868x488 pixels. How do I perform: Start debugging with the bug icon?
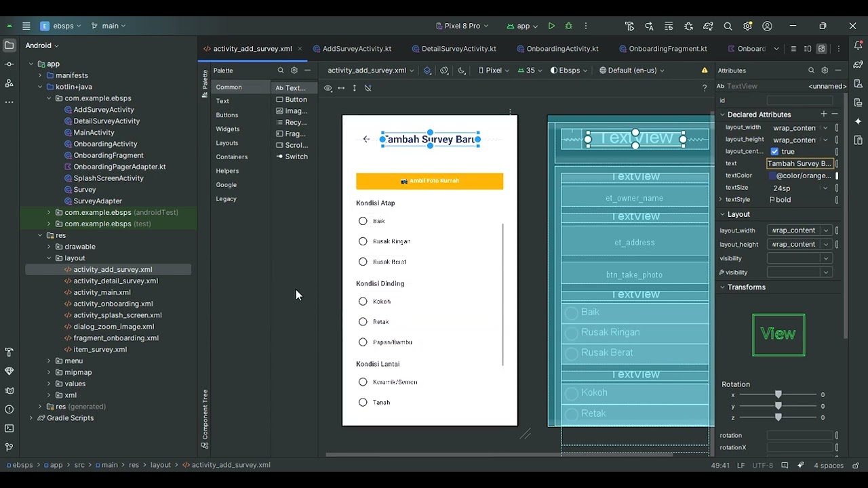(568, 26)
